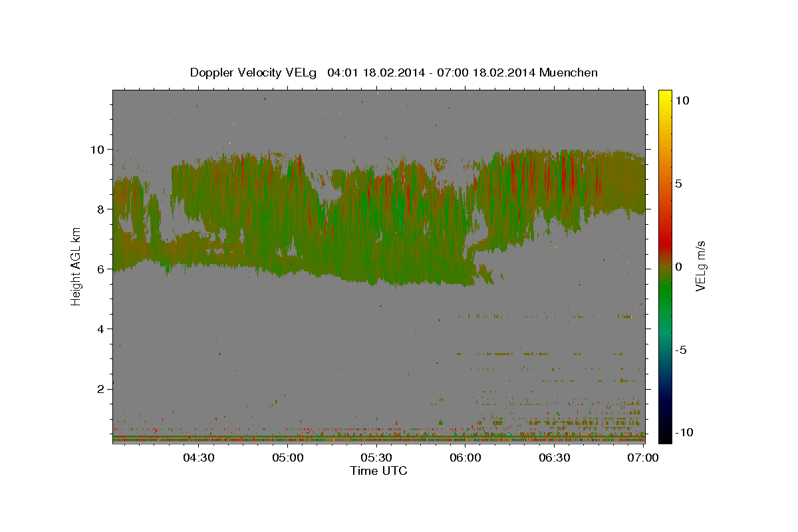This screenshot has height=532, width=798.
Task: Click the 'Time UTC' axis label
Action: pyautogui.click(x=378, y=471)
